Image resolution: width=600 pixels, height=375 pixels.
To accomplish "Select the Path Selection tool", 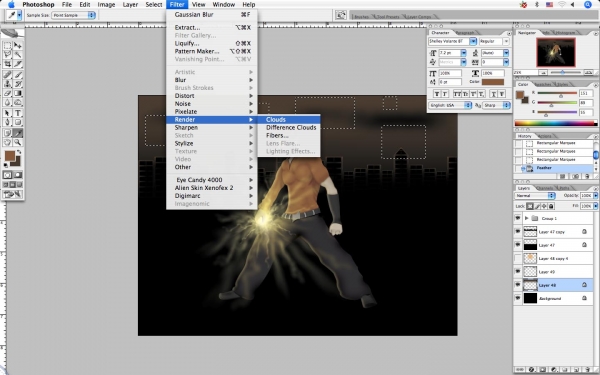I will [x=7, y=113].
